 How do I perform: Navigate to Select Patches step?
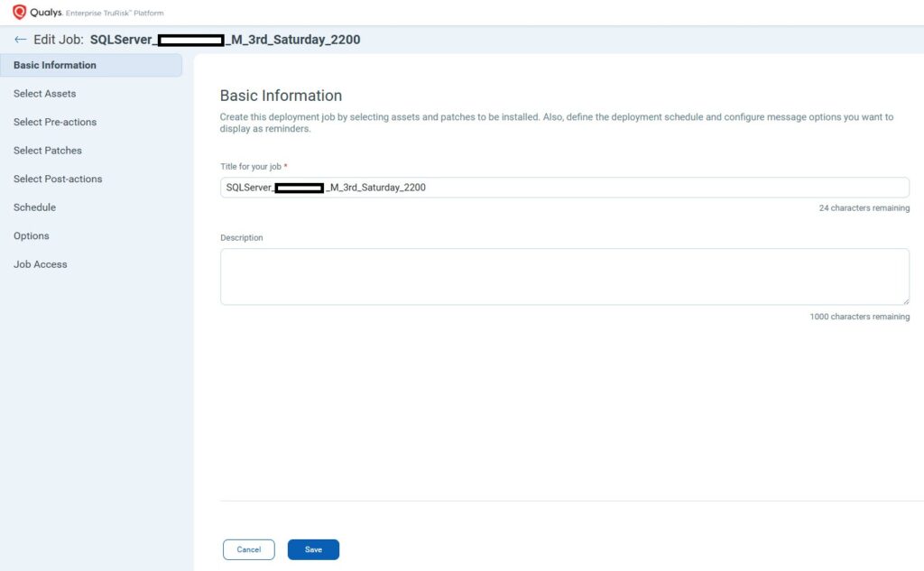coord(48,151)
